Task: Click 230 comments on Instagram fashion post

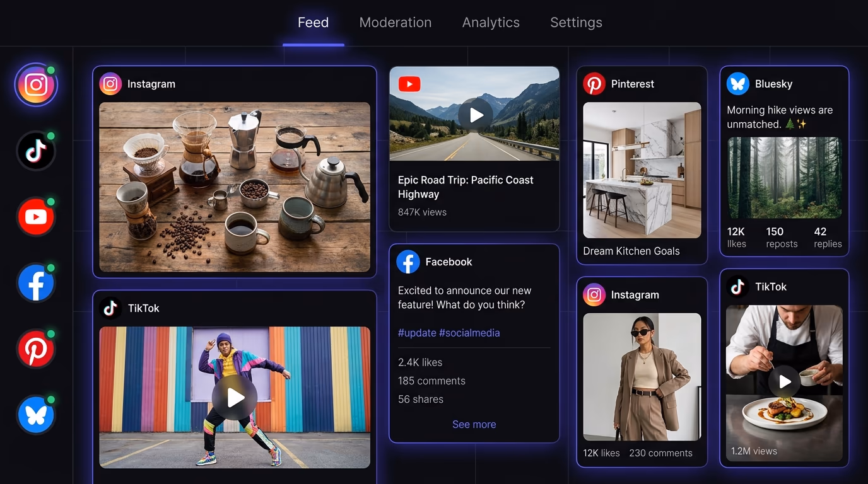Action: (660, 453)
